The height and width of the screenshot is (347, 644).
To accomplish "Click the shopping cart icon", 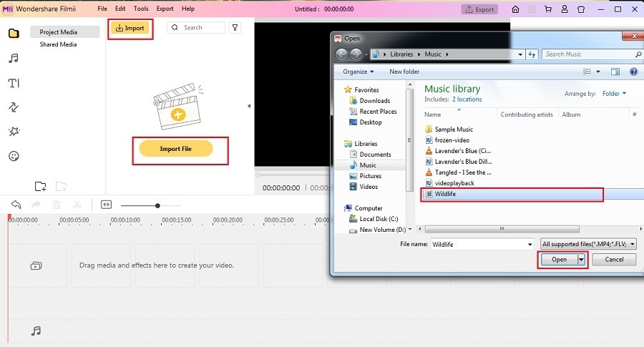I will (548, 9).
